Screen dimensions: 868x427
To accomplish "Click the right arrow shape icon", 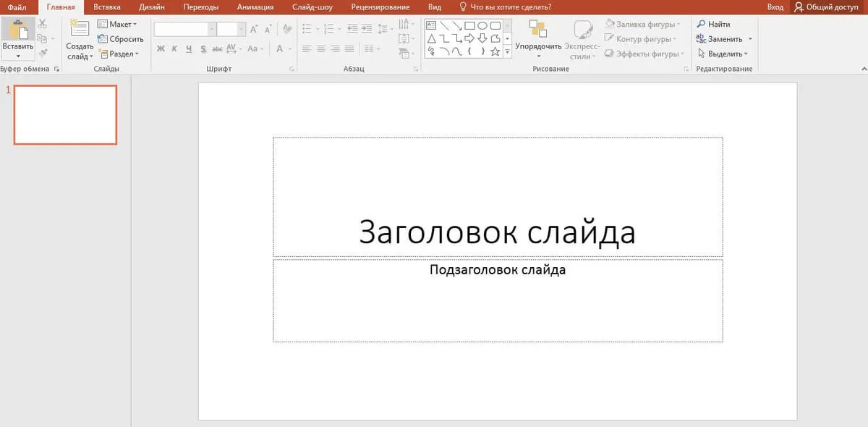I will pos(469,38).
